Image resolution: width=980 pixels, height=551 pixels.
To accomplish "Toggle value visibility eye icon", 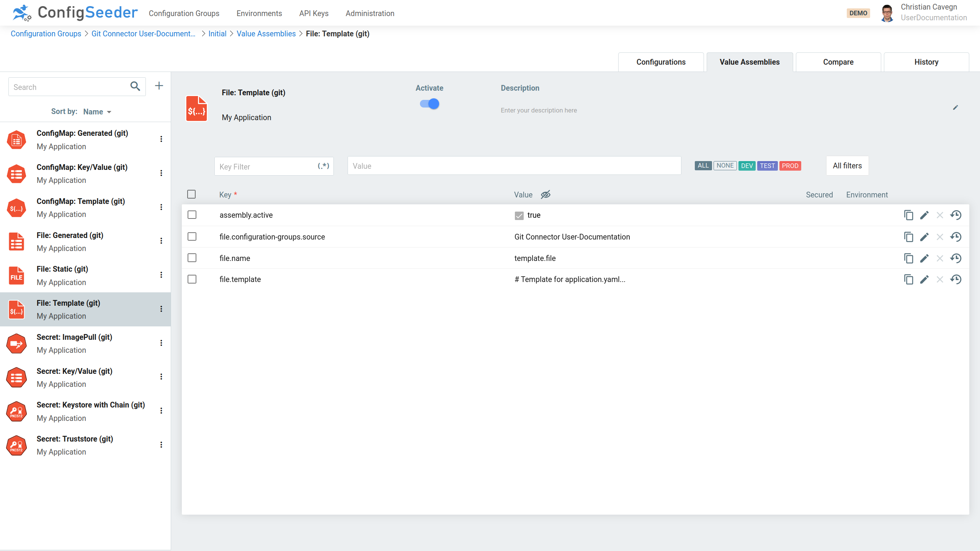I will pyautogui.click(x=546, y=195).
